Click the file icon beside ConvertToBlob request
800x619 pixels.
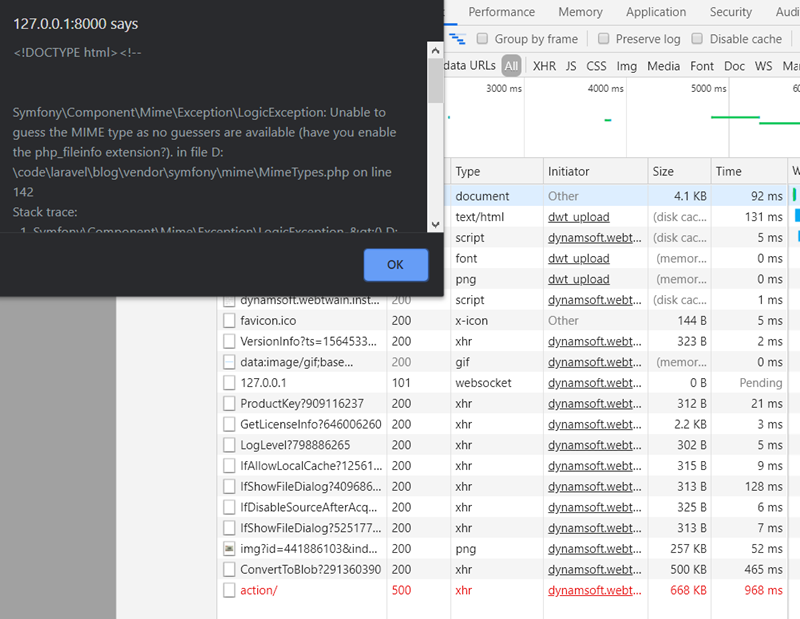(x=230, y=569)
